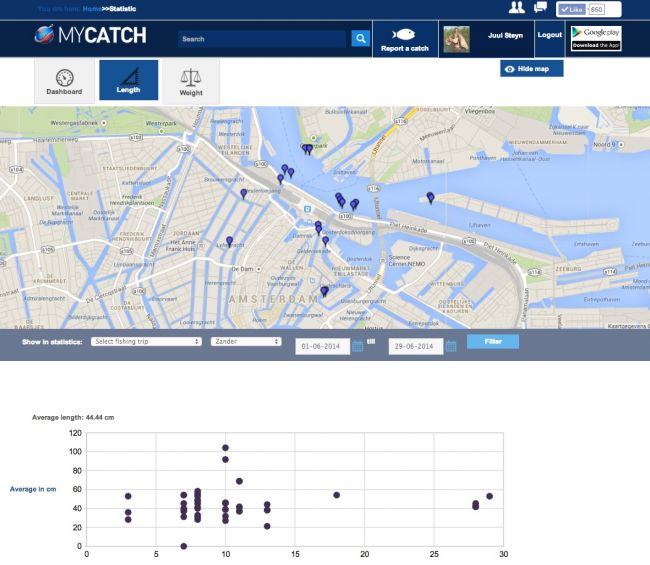Click map pin on Java island tip
Image resolution: width=650 pixels, height=565 pixels.
tap(430, 198)
